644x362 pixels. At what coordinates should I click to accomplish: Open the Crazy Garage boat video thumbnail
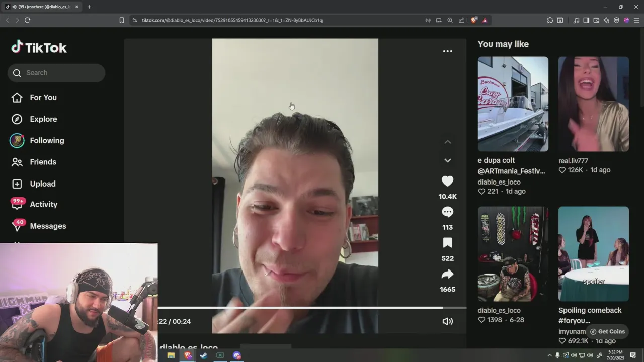coord(513,104)
